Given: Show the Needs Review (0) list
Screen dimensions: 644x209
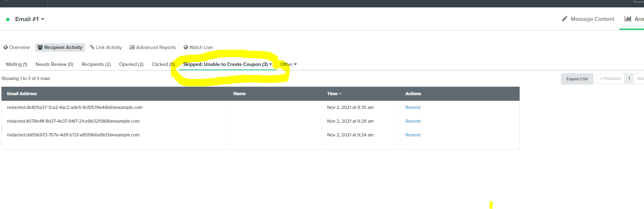Looking at the screenshot, I should (x=54, y=64).
